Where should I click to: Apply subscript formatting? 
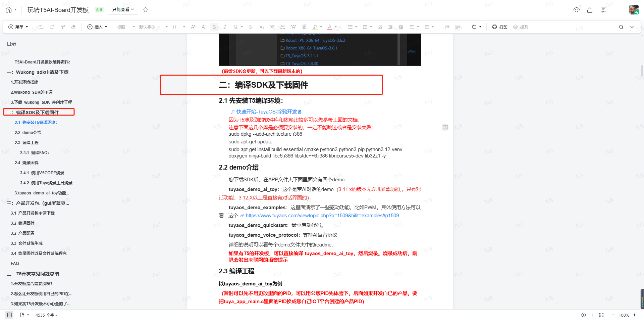[261, 27]
